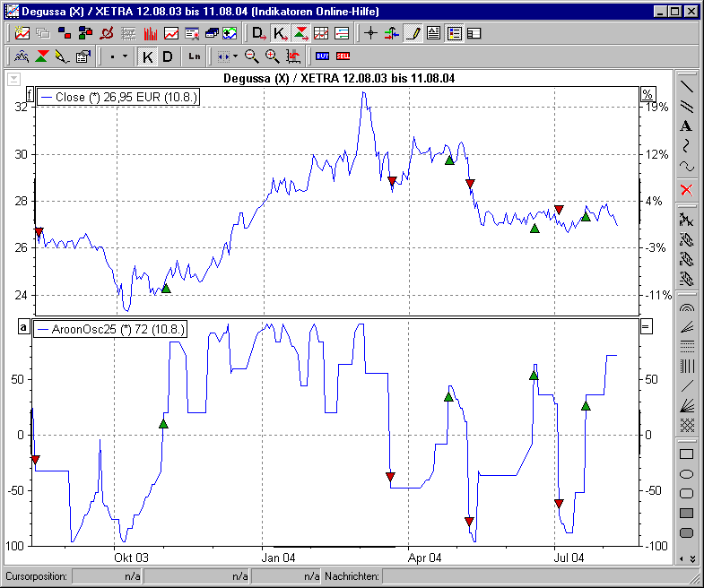Pick the text annotation tool A
The width and height of the screenshot is (704, 588).
tap(686, 125)
